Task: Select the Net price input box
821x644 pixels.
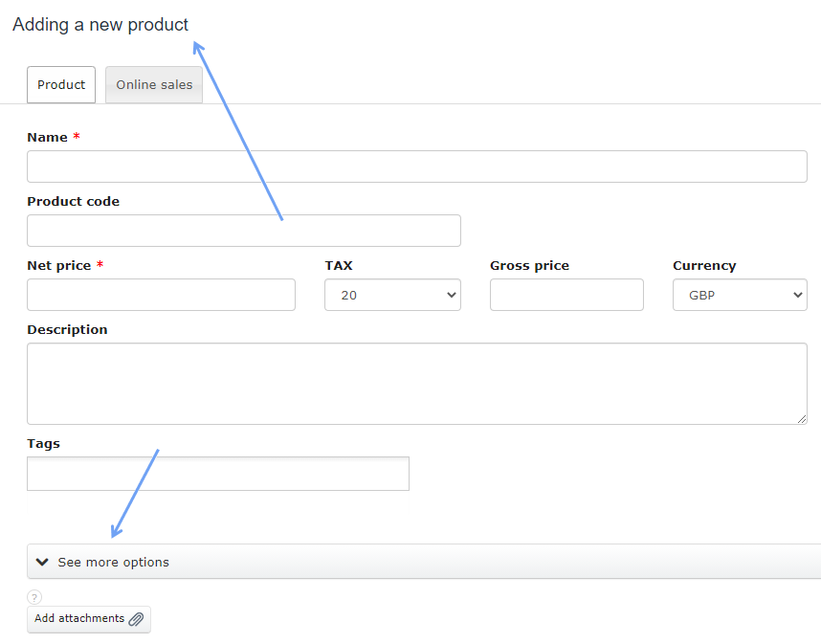Action: tap(161, 295)
